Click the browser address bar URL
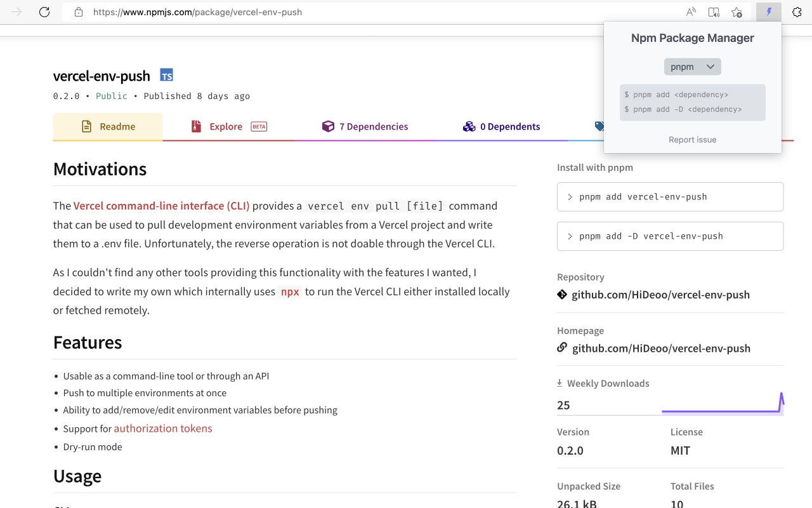 [x=197, y=12]
